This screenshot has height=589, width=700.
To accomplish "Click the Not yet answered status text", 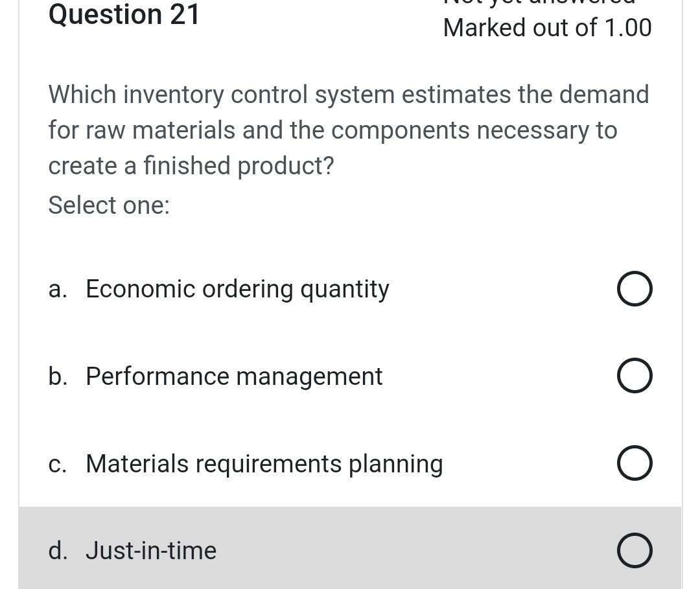I will [538, 3].
